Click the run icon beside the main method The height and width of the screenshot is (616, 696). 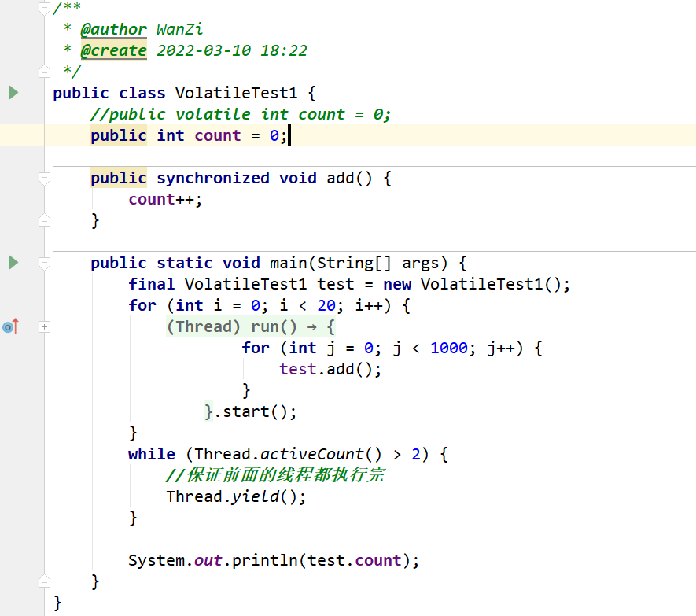pos(12,263)
